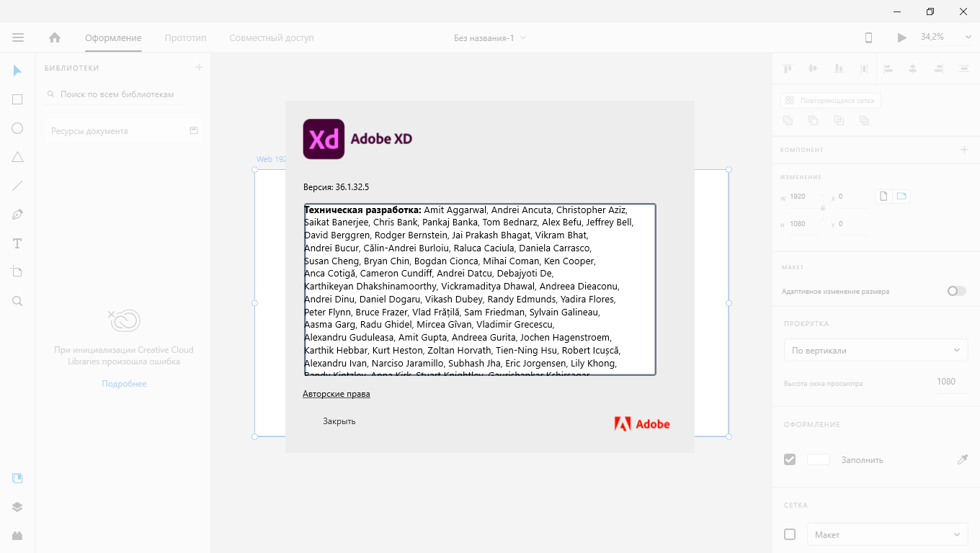
Task: Enable the Сетка grid checkbox
Action: click(x=790, y=534)
